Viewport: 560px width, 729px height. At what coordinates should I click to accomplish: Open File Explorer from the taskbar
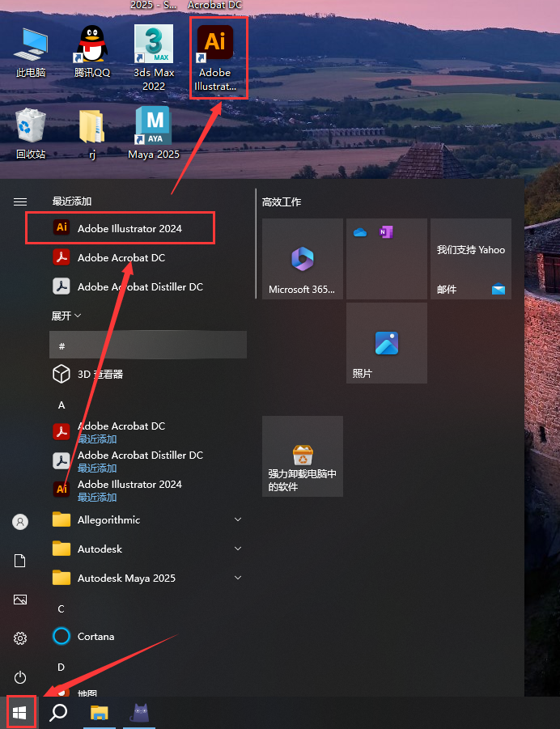tap(99, 712)
